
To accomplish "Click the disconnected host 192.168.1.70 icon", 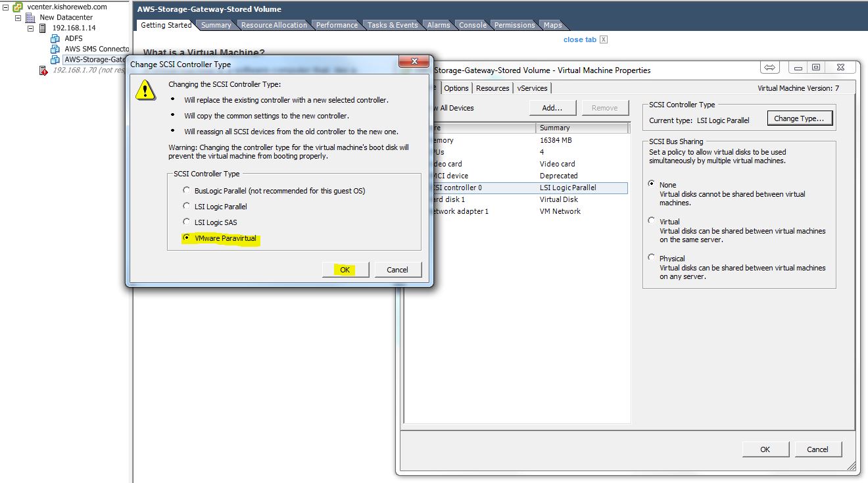I will 43,70.
